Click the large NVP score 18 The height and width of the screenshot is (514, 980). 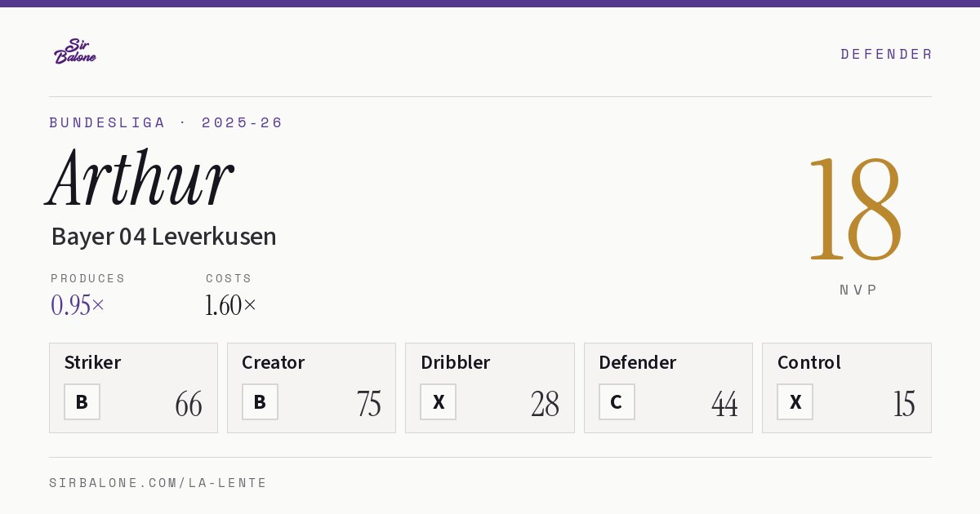click(855, 210)
